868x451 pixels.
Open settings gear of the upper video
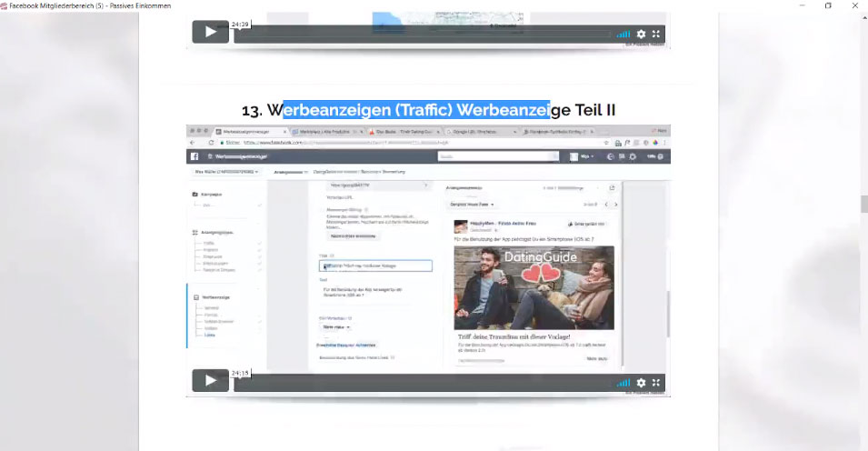point(641,35)
